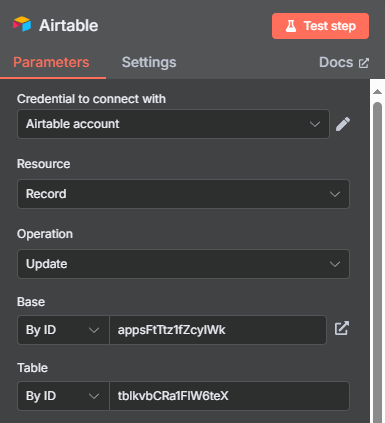Click the flask icon in Test step

[x=291, y=26]
